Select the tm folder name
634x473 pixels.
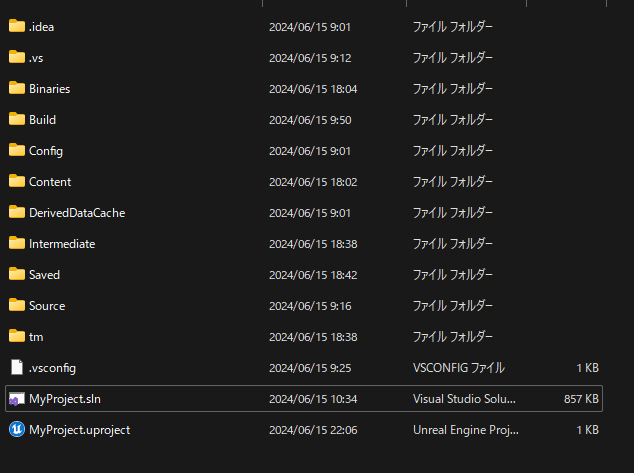point(36,337)
